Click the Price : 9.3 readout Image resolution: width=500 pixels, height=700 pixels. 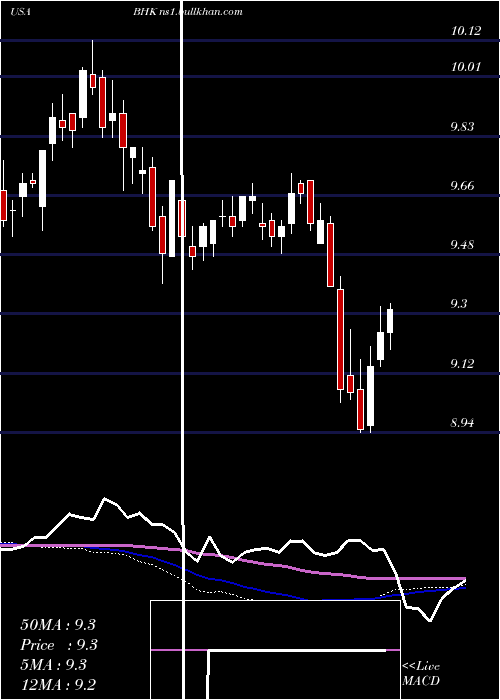tap(59, 645)
